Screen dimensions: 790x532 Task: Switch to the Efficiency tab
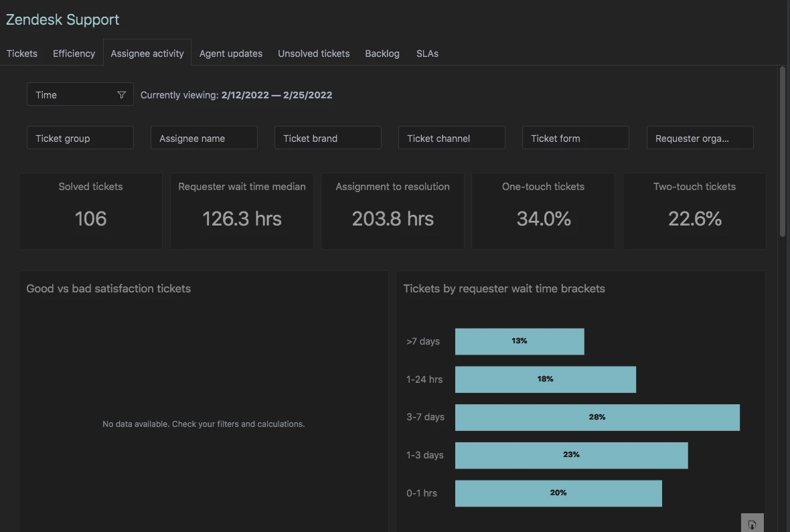pos(74,54)
